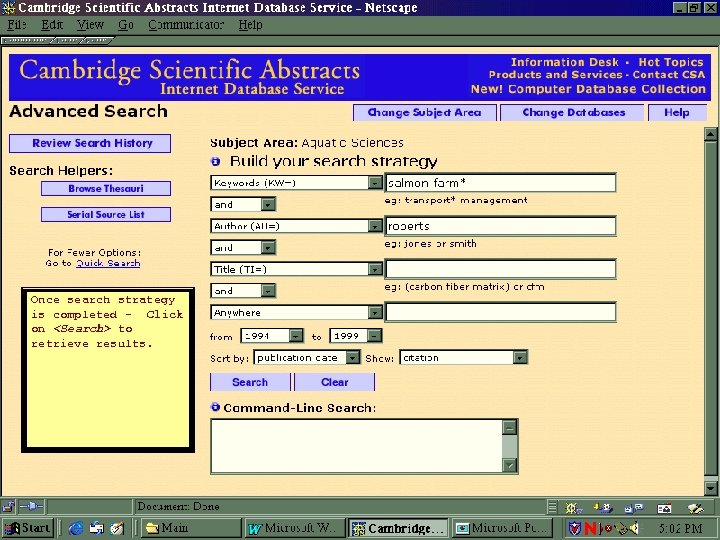The height and width of the screenshot is (540, 720).
Task: Open operator dropdown below Title row
Action: [x=268, y=291]
